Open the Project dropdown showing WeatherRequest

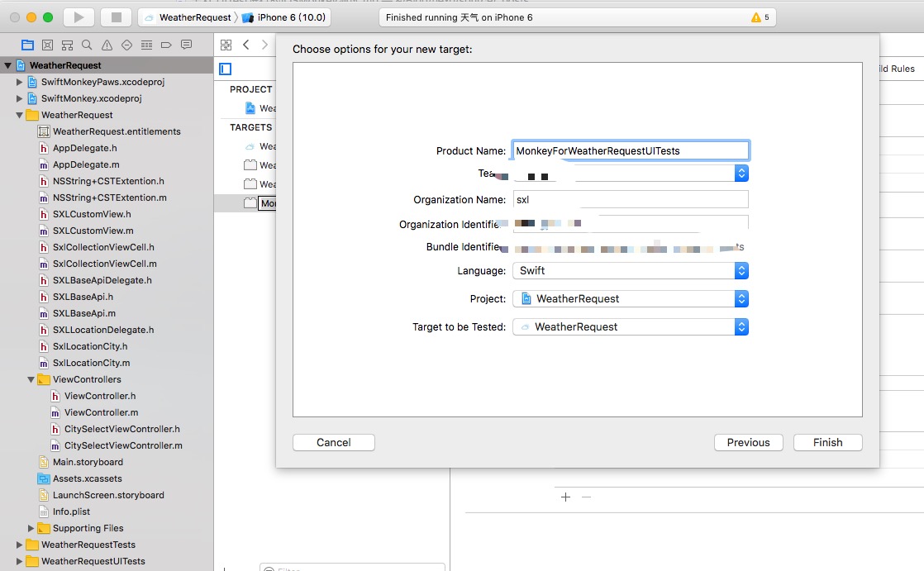631,299
